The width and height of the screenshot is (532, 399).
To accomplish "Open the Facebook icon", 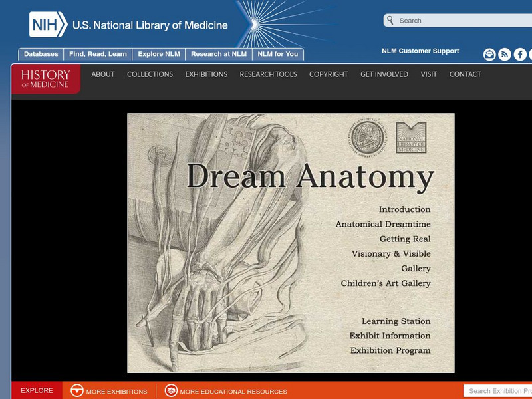I will [x=520, y=55].
